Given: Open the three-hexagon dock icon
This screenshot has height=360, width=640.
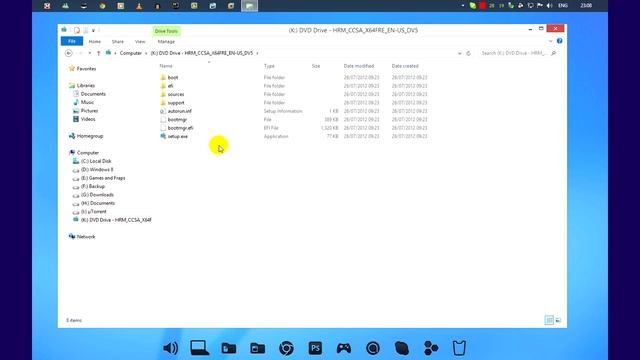Looking at the screenshot, I should click(431, 348).
